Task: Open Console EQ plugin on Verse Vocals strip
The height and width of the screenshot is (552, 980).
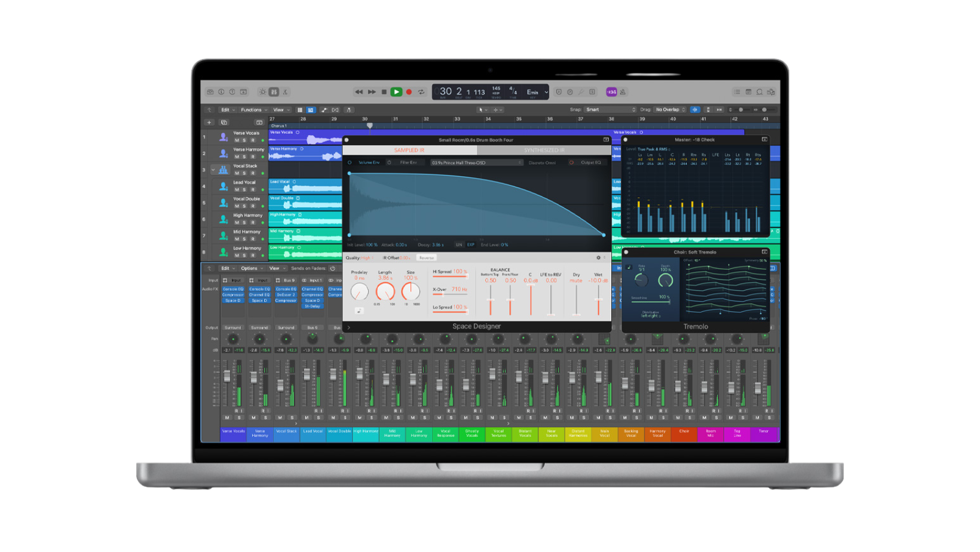Action: [x=233, y=289]
